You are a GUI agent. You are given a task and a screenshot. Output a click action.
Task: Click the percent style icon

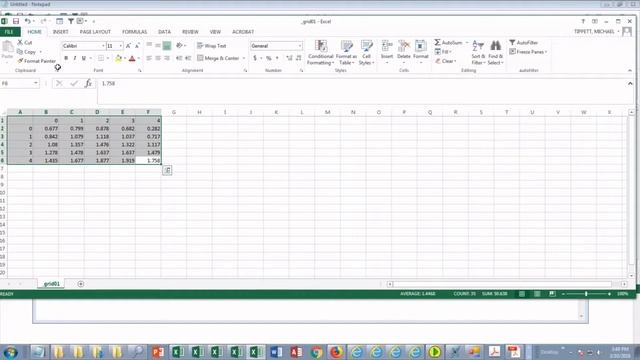tap(269, 58)
